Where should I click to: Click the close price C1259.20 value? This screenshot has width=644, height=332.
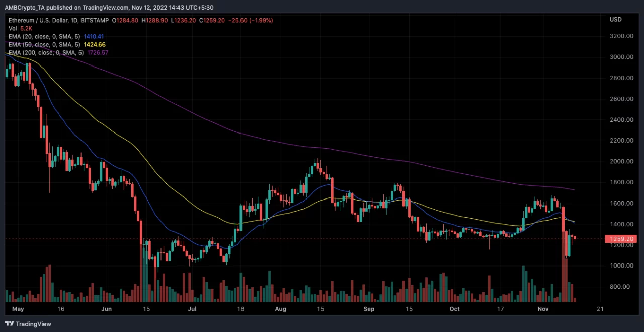coord(212,20)
